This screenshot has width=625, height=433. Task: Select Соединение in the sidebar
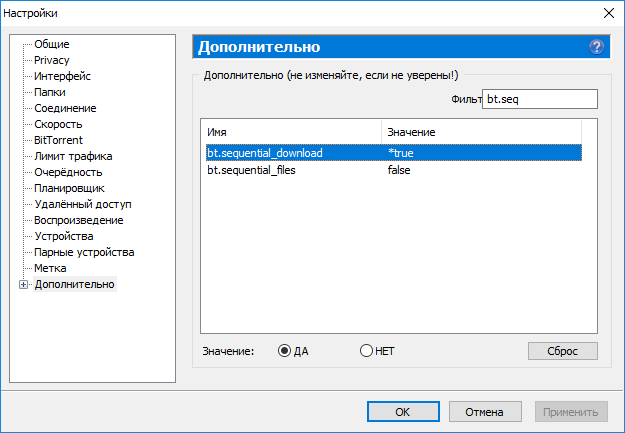[x=65, y=108]
